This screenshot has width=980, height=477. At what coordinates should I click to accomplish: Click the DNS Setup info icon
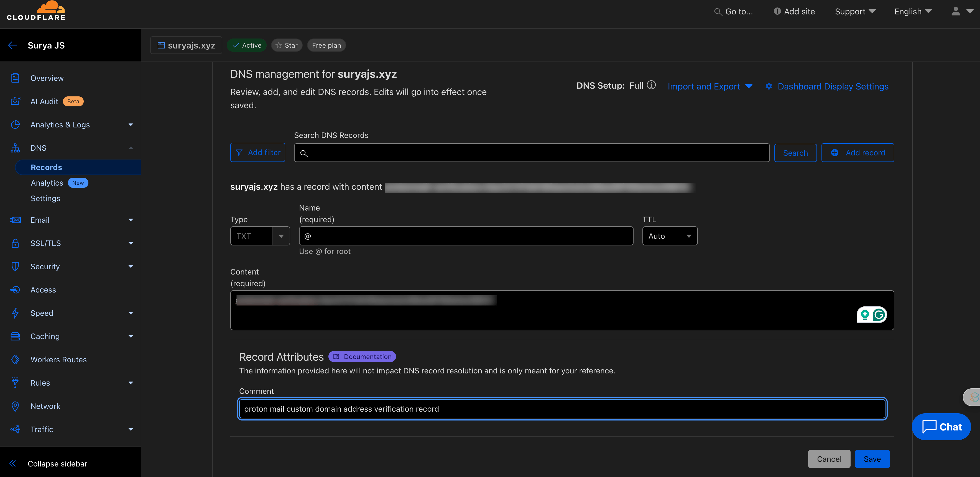click(x=651, y=85)
